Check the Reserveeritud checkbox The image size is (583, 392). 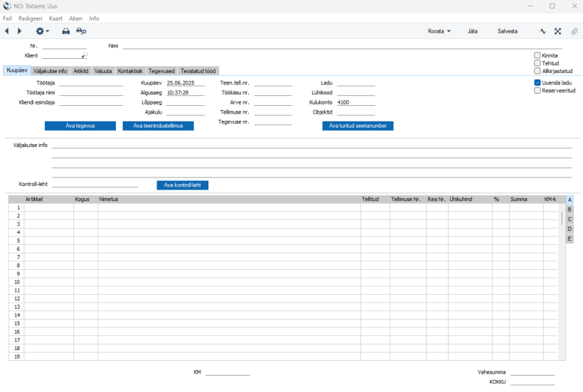point(537,91)
